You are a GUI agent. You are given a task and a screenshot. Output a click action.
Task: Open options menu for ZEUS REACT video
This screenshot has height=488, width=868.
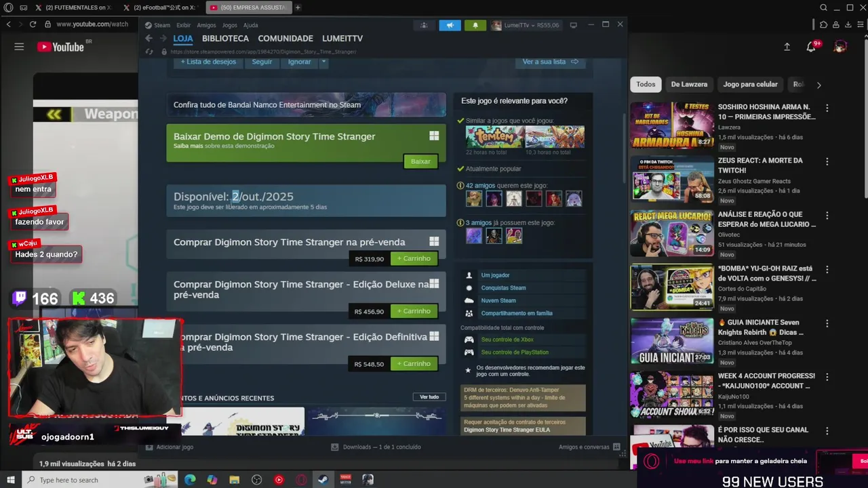coord(827,162)
